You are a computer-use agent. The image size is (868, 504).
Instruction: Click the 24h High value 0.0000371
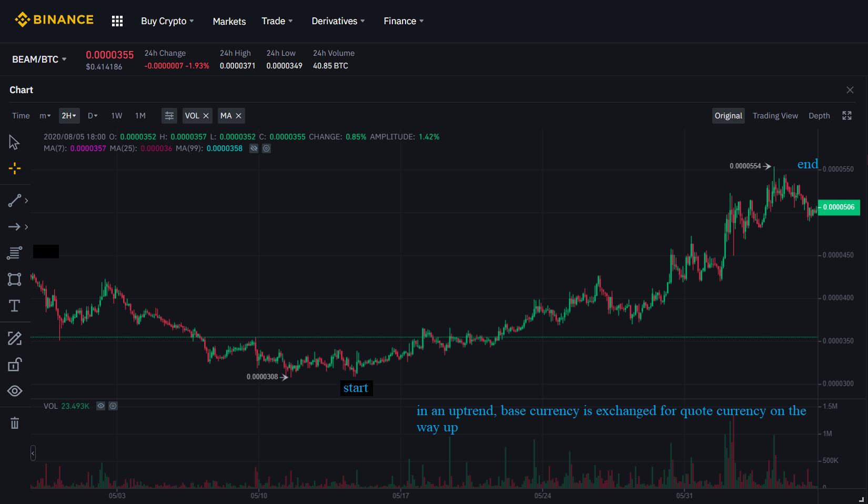pyautogui.click(x=238, y=66)
